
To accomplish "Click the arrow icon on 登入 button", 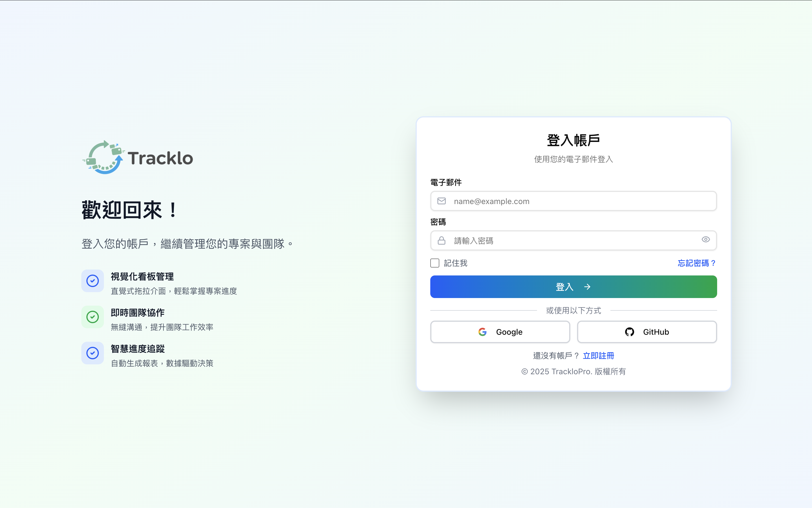I will (587, 287).
